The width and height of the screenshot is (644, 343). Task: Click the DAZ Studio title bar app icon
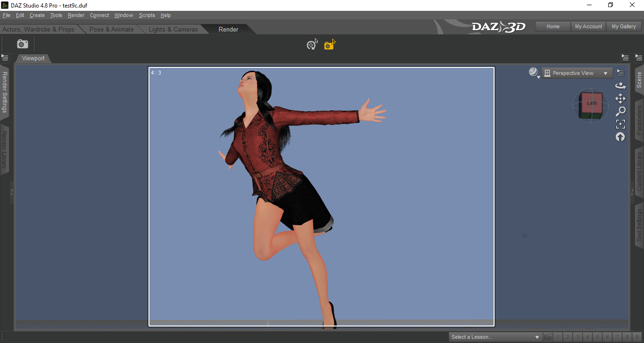coord(5,5)
